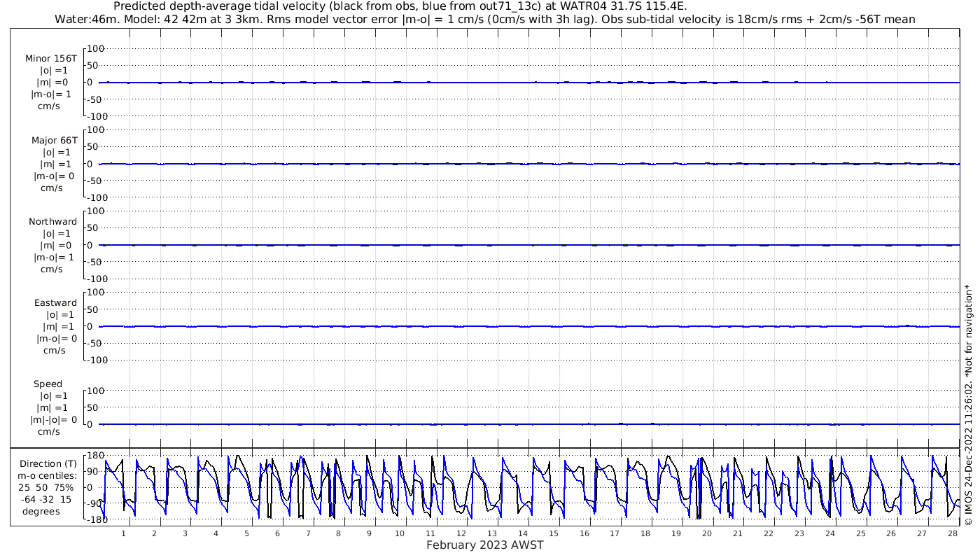Click the 'Water:46m. Model: 42 42m' subtitle line

click(x=485, y=19)
